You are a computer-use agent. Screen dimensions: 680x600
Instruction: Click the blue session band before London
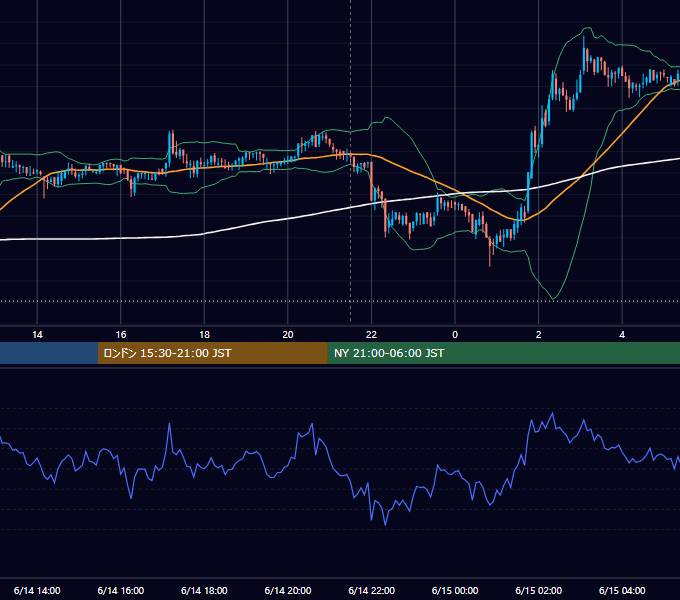click(49, 353)
